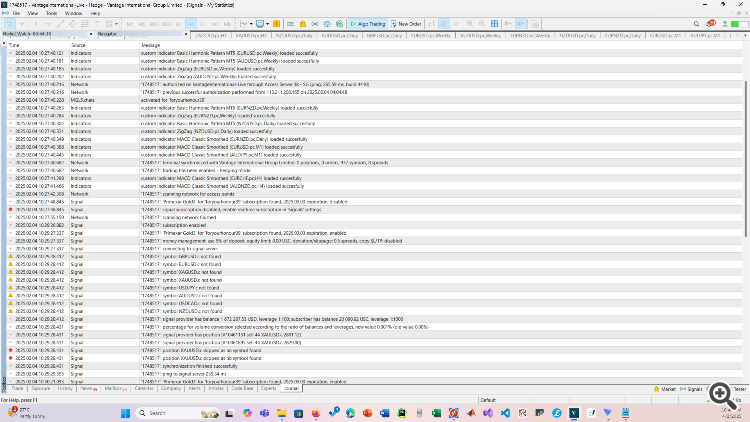Switch to bar chart icon
Screen dimensions: 750x422
click(431, 24)
